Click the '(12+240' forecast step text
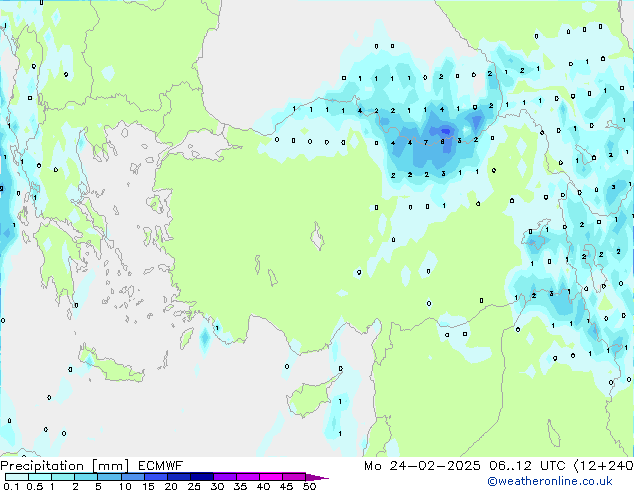This screenshot has width=634, height=490. pos(603,466)
